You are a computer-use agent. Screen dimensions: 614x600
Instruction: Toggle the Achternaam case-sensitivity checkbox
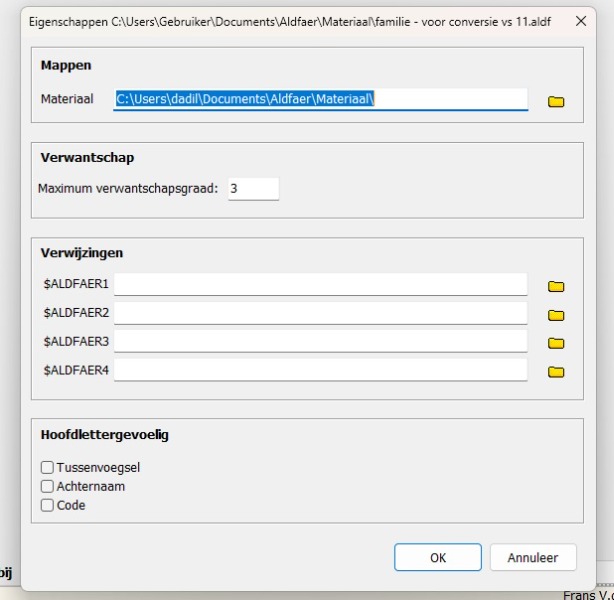[x=47, y=486]
